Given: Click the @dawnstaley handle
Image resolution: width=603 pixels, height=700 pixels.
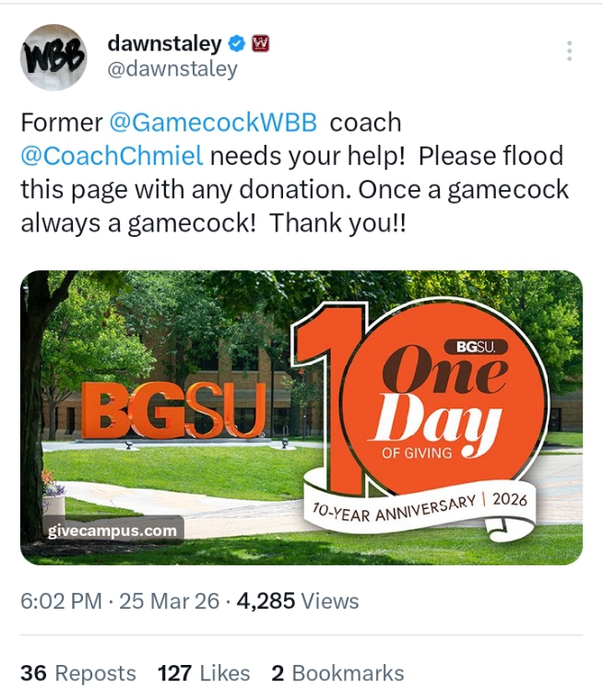Looking at the screenshot, I should click(x=172, y=68).
